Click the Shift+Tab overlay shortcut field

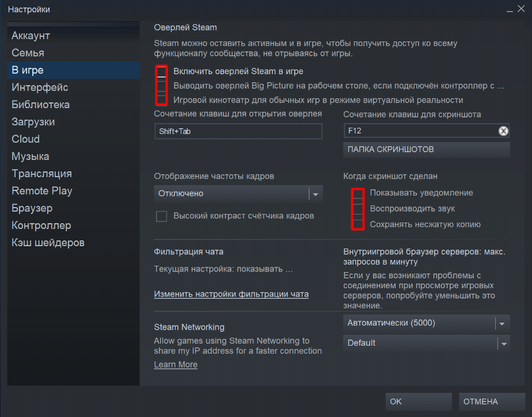click(238, 132)
